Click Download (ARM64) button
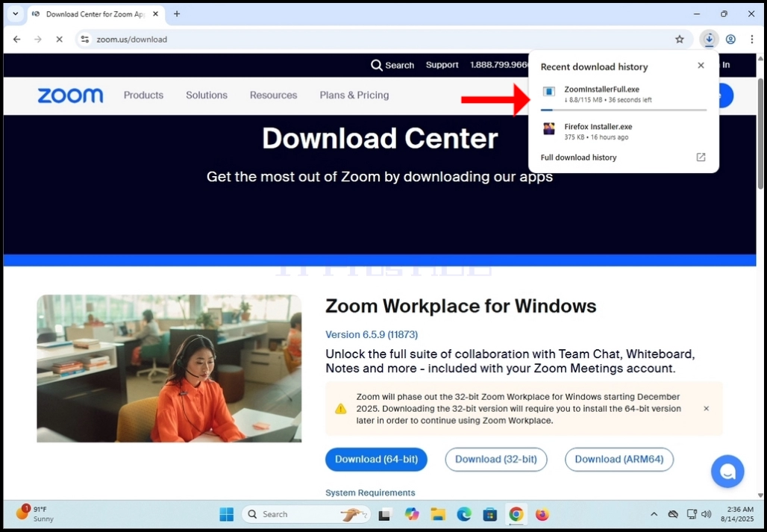This screenshot has width=767, height=532. pyautogui.click(x=619, y=459)
